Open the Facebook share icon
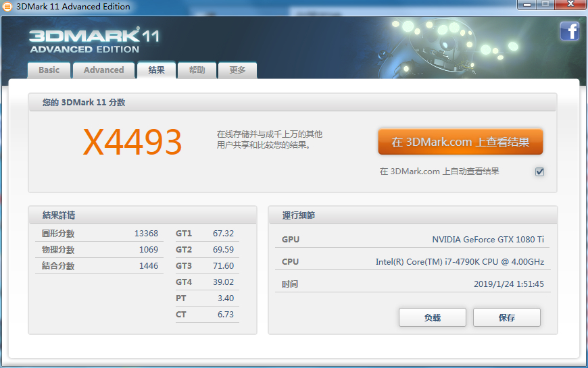 570,31
